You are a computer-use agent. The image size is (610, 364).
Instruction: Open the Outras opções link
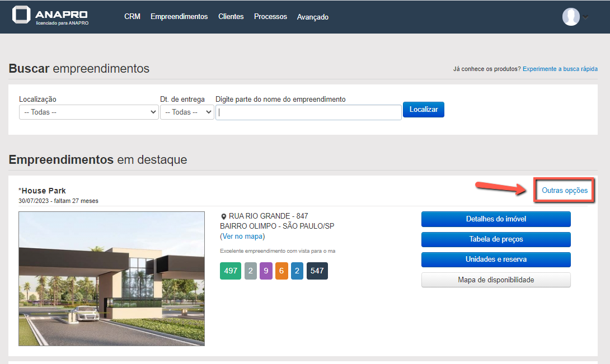pyautogui.click(x=565, y=191)
